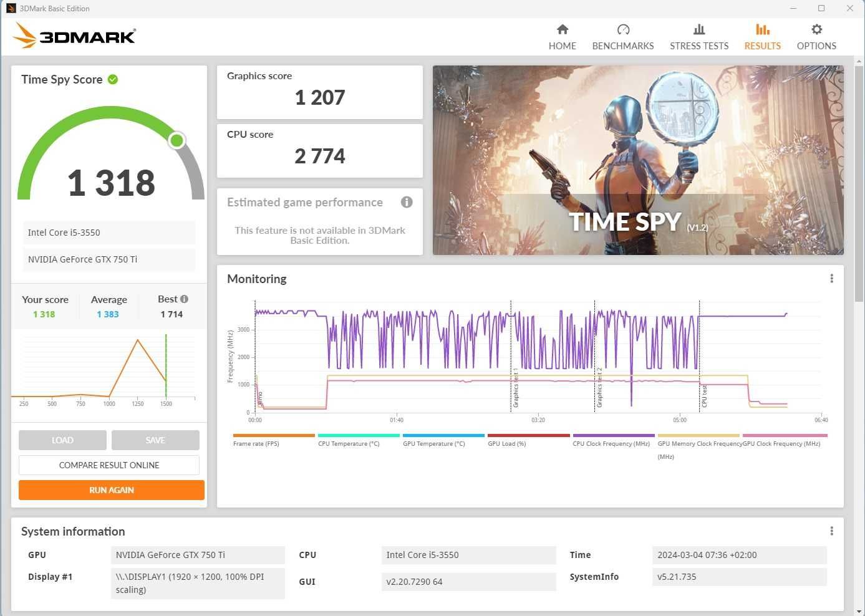Click the score gauge indicator knob
Image resolution: width=865 pixels, height=616 pixels.
click(x=177, y=140)
